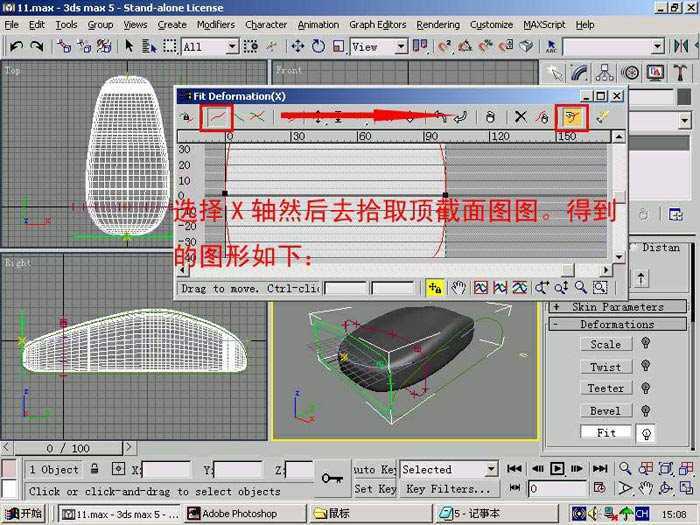
Task: Activate the Select and Uniform Scale tool
Action: (x=338, y=46)
